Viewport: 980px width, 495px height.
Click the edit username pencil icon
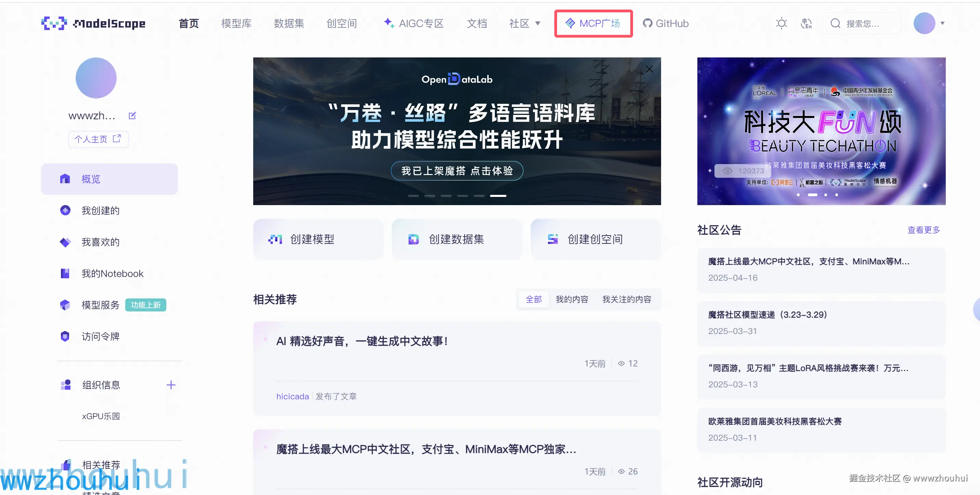pyautogui.click(x=132, y=116)
